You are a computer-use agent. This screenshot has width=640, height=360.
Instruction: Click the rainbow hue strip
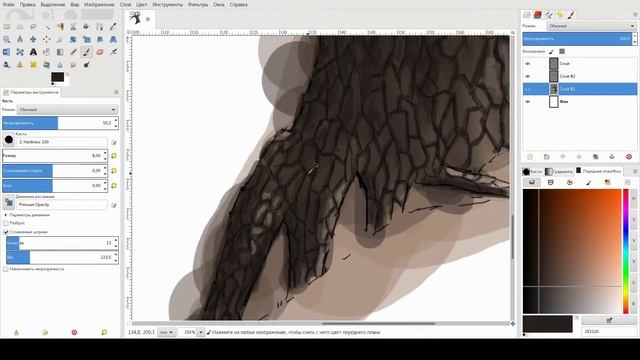click(625, 251)
